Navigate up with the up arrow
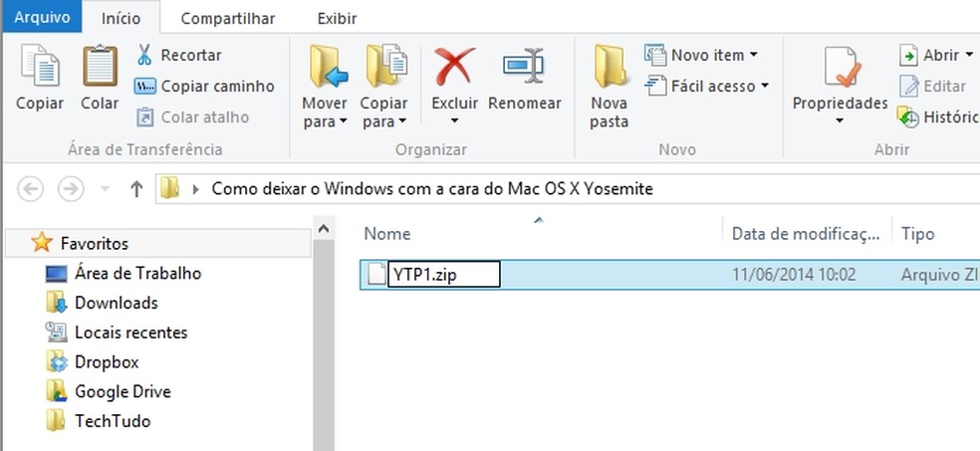980x451 pixels. coord(137,189)
